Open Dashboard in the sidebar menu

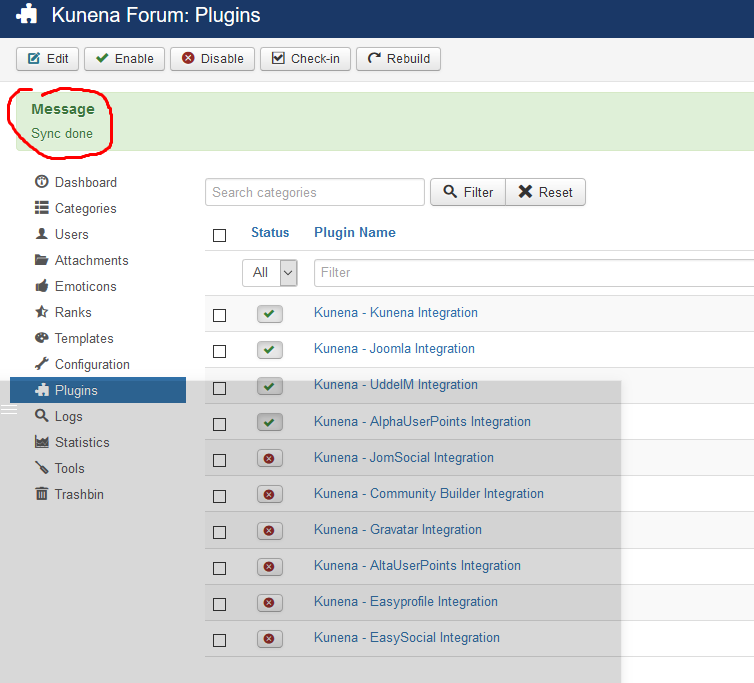pyautogui.click(x=85, y=182)
